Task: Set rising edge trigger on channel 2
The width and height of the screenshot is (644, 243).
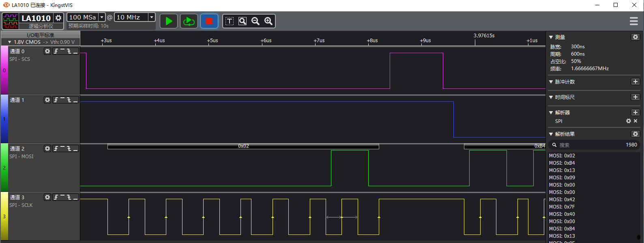Action: (x=56, y=148)
